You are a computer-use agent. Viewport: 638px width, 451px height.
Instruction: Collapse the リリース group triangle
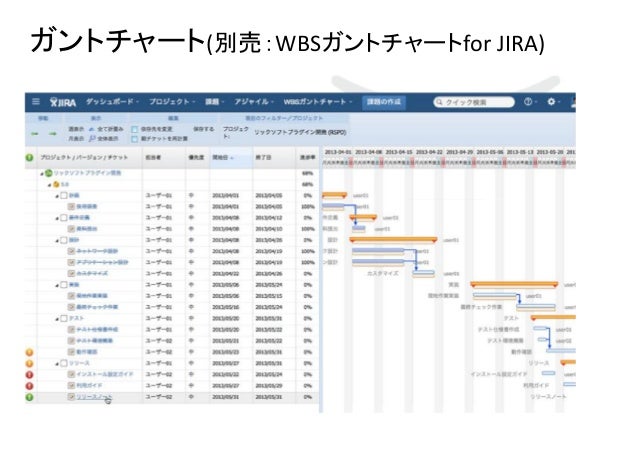[57, 364]
